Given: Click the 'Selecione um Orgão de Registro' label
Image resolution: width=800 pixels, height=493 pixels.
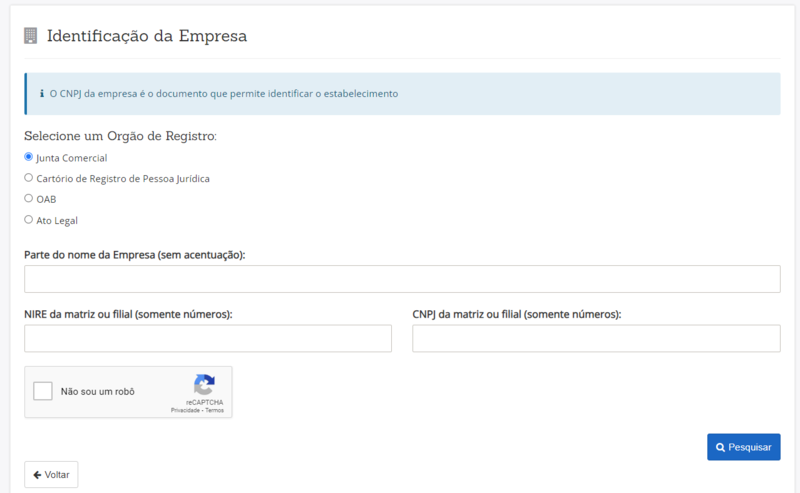Looking at the screenshot, I should (x=120, y=136).
